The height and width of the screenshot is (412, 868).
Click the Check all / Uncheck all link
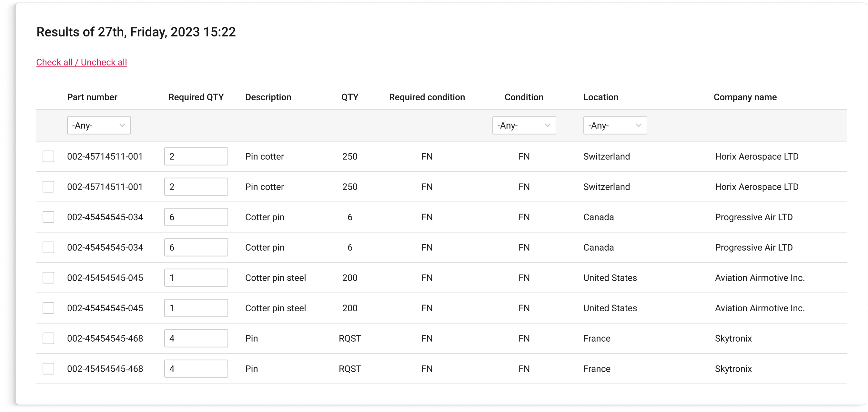point(82,62)
